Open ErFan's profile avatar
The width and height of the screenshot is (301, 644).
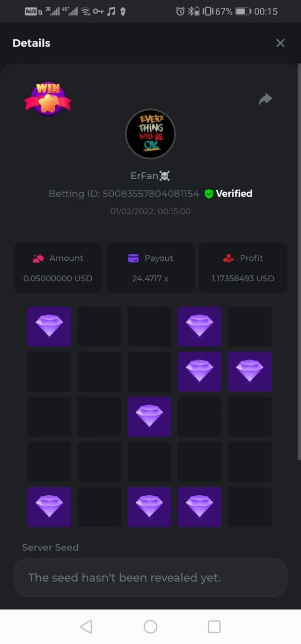pos(150,134)
